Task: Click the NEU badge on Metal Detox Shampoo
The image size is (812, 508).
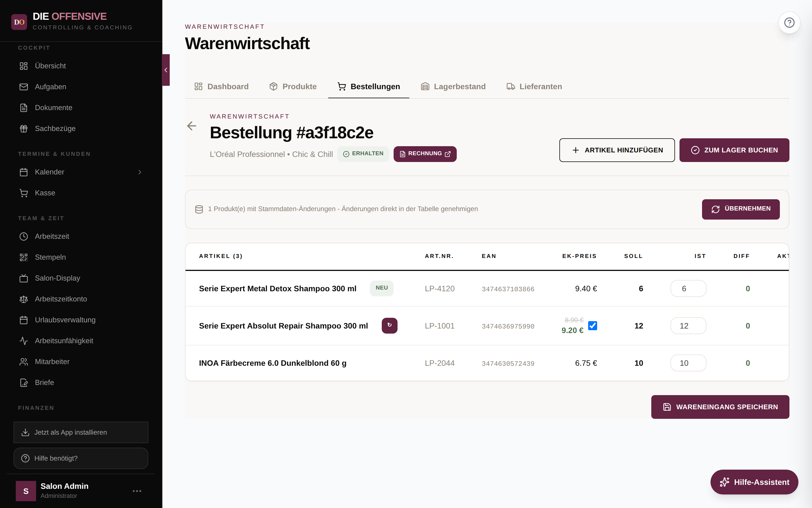Action: click(x=381, y=288)
